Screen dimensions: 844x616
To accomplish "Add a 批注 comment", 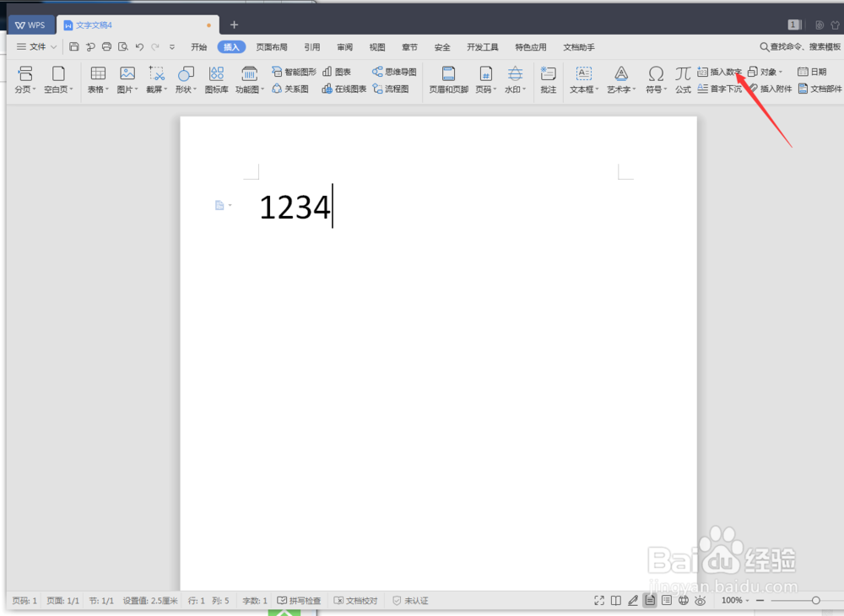I will pyautogui.click(x=548, y=79).
